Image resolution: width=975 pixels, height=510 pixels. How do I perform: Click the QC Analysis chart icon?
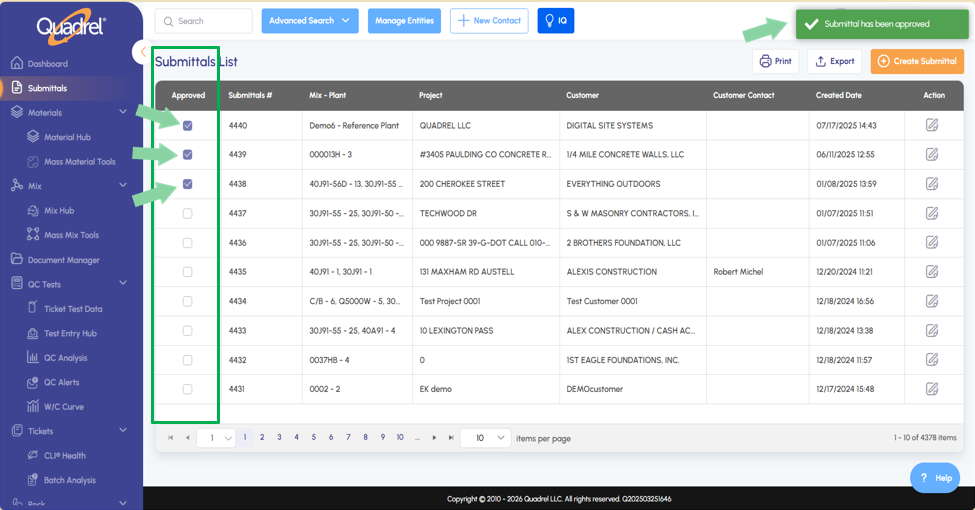pos(33,357)
